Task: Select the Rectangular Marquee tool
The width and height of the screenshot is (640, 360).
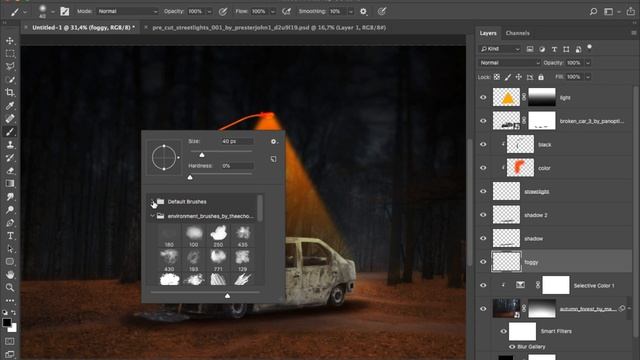Action: click(x=10, y=54)
